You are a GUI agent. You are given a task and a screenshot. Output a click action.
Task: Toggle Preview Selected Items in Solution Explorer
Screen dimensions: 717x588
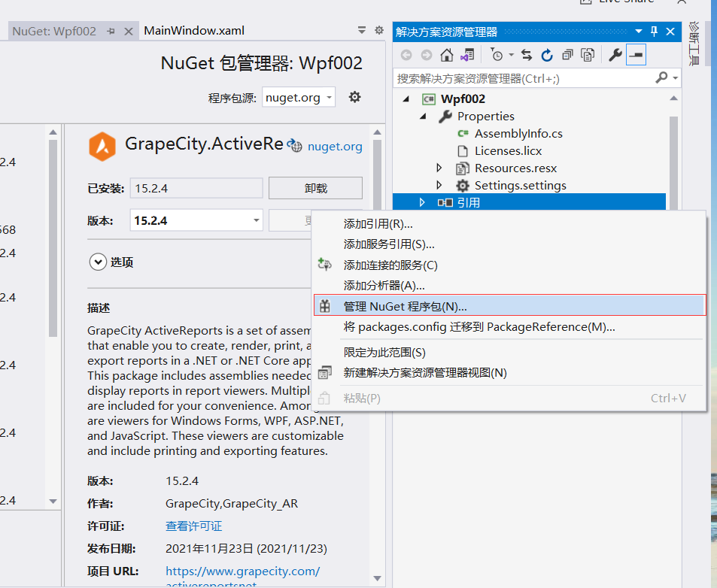[x=636, y=56]
